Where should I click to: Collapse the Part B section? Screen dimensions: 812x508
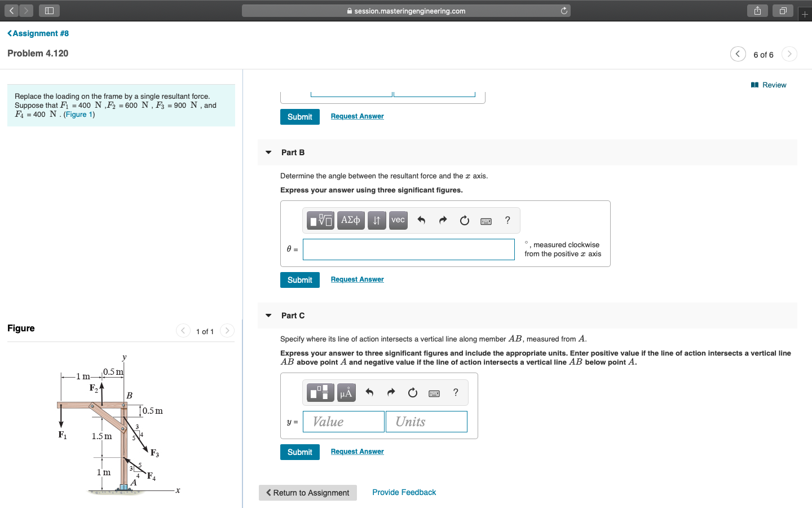268,152
